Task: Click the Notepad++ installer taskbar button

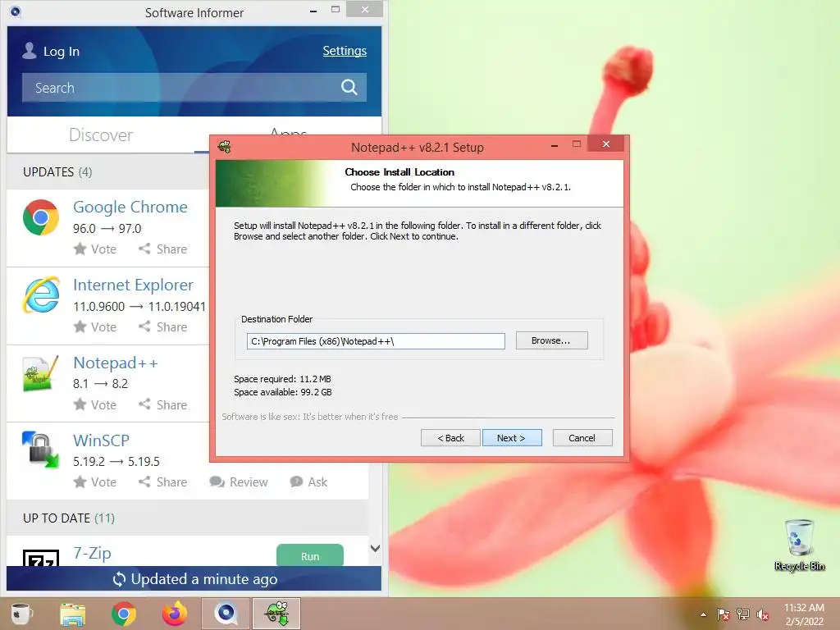Action: tap(276, 614)
